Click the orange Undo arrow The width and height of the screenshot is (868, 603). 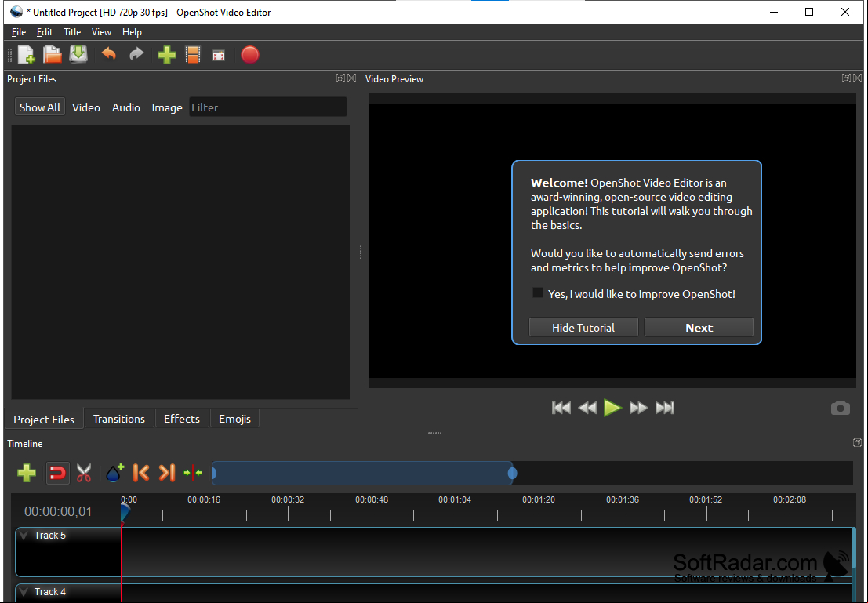pos(109,53)
